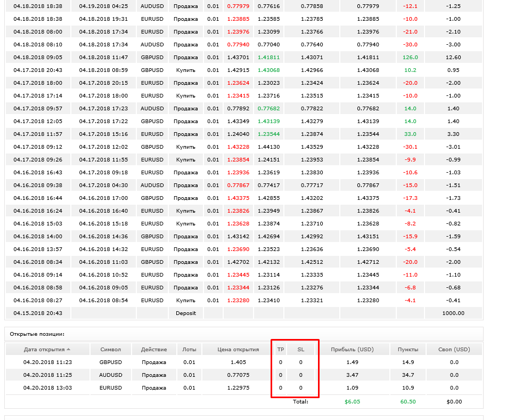Select pips value -30.1
This screenshot has height=420, width=506.
[x=410, y=147]
